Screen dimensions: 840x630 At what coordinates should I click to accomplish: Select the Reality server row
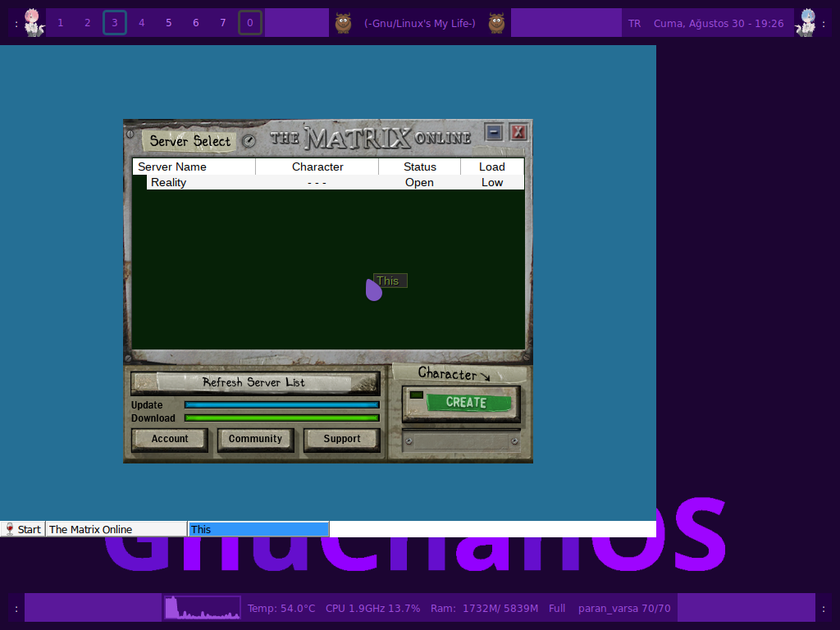click(x=328, y=182)
